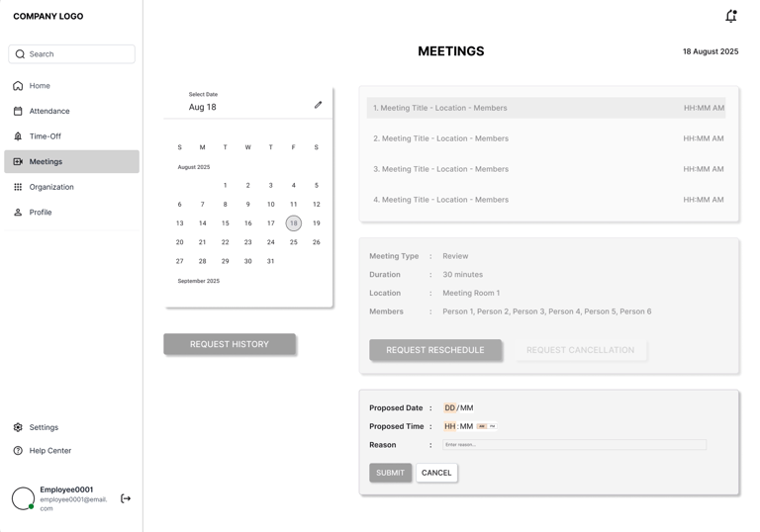Open the Profile page
The height and width of the screenshot is (532, 760).
pos(40,213)
